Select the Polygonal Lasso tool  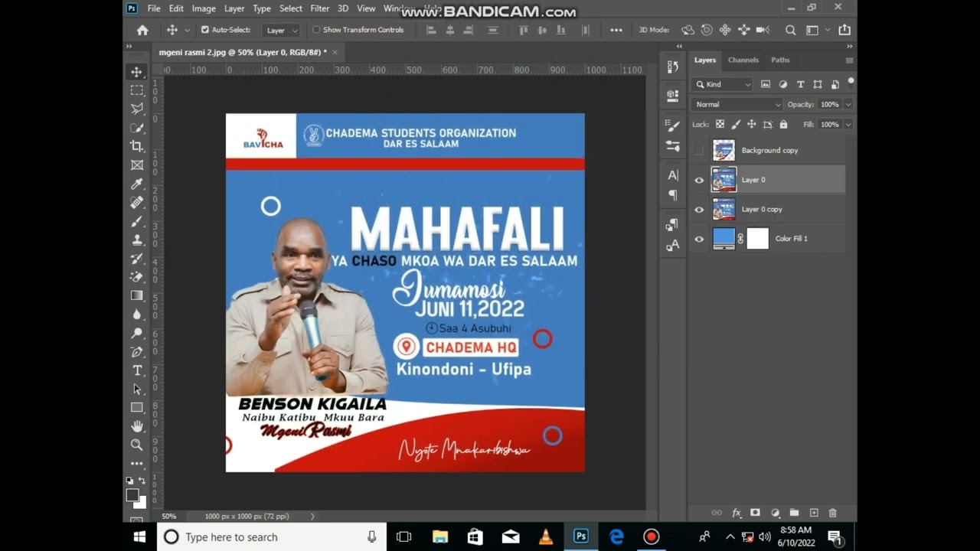tap(137, 109)
